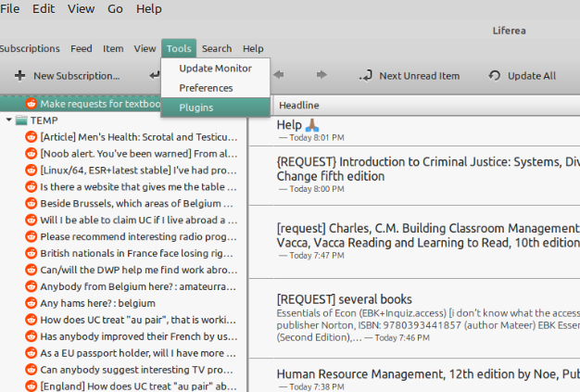
Task: Click Reddit icon beside 'Any hams here?' feed
Action: point(31,303)
